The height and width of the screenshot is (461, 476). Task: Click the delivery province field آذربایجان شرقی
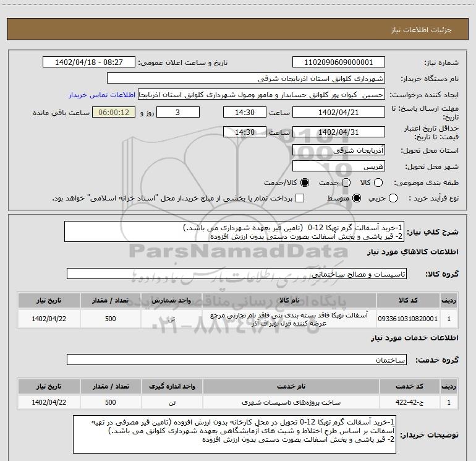click(339, 150)
